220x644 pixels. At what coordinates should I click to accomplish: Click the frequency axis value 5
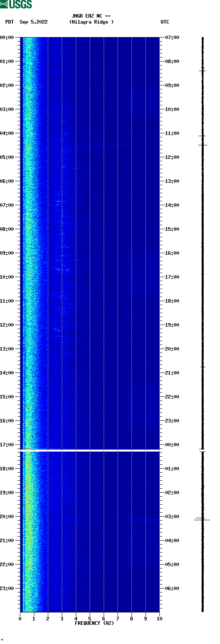(x=90, y=619)
